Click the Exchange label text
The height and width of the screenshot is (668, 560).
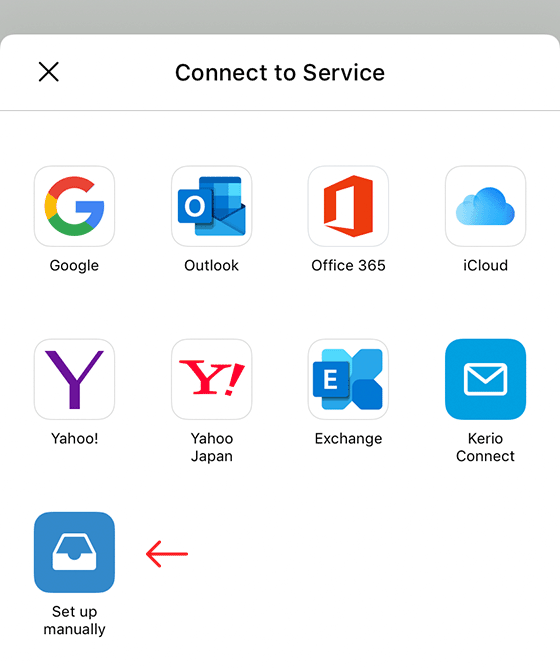coord(348,439)
